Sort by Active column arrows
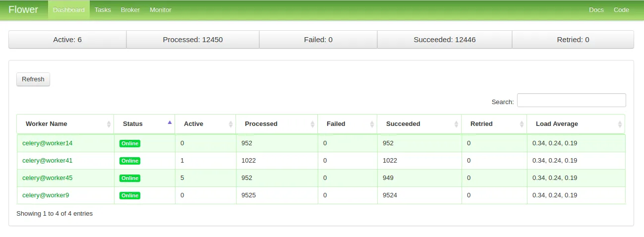Viewport: 644px width, 237px height. [231, 124]
